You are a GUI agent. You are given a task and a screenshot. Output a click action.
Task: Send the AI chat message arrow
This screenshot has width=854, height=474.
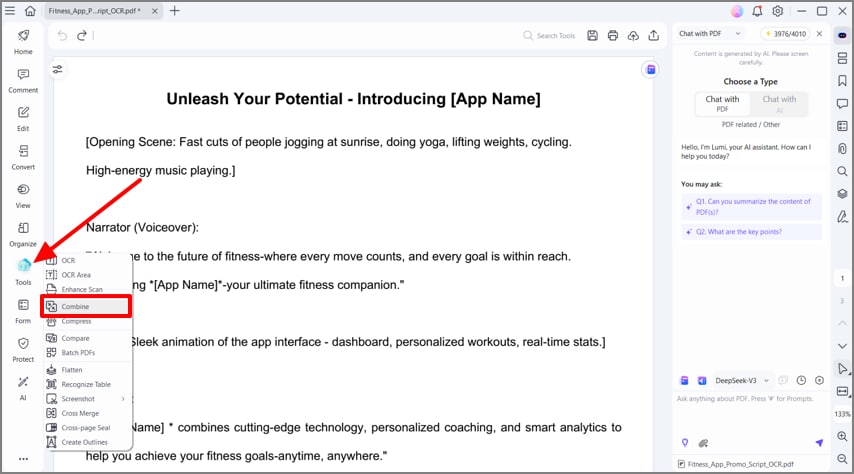pos(819,442)
